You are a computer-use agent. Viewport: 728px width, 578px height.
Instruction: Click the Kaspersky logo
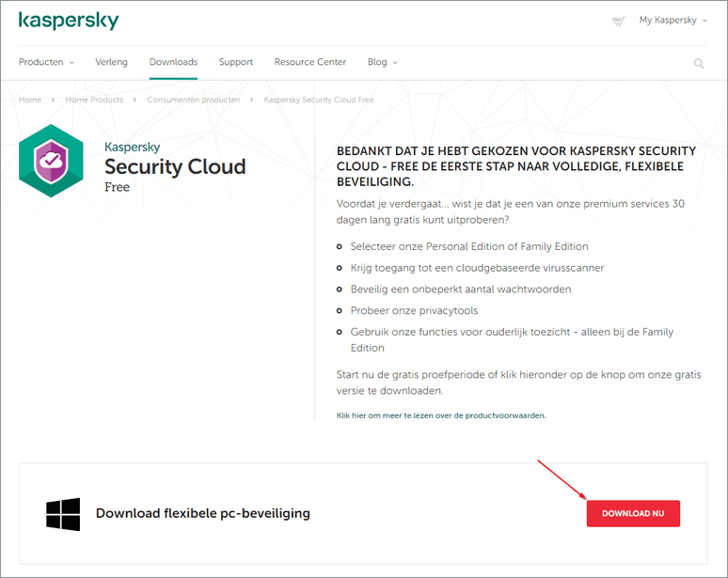click(69, 21)
